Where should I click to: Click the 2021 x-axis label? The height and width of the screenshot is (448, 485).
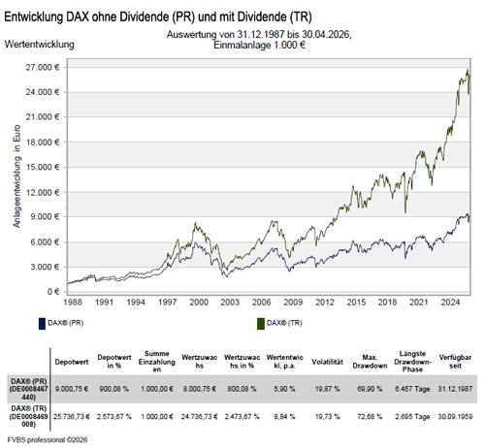click(x=419, y=303)
